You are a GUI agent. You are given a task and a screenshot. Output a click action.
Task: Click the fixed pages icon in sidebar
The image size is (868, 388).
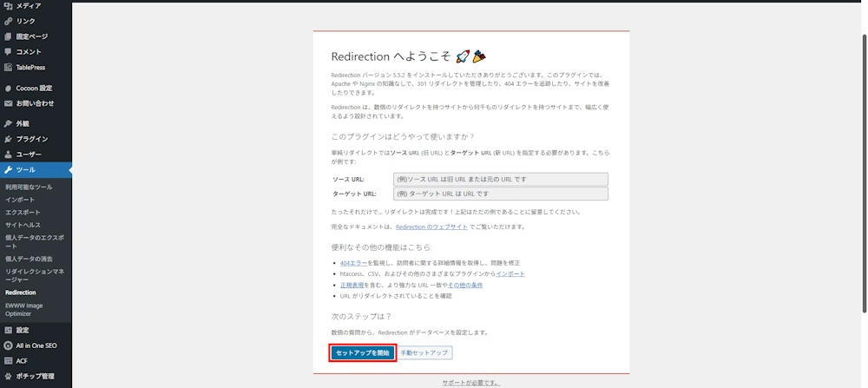[8, 36]
